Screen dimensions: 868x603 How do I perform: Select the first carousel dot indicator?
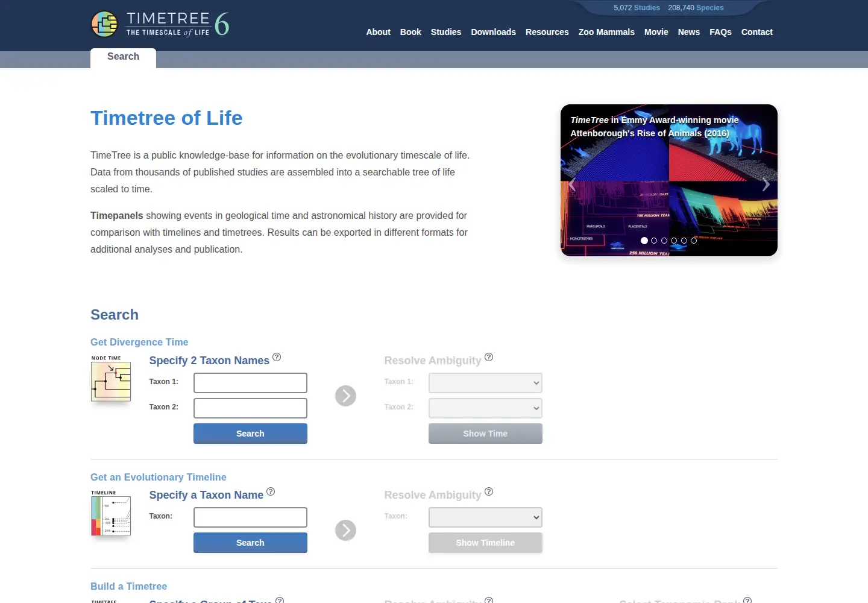644,241
